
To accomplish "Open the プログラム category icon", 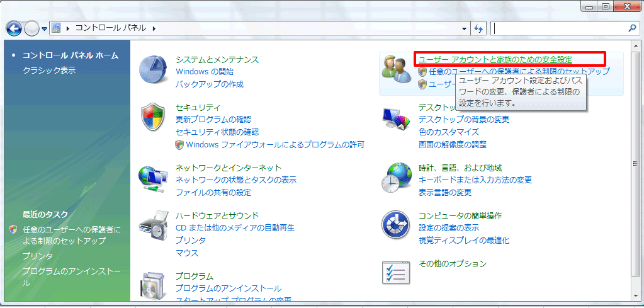I will 153,286.
